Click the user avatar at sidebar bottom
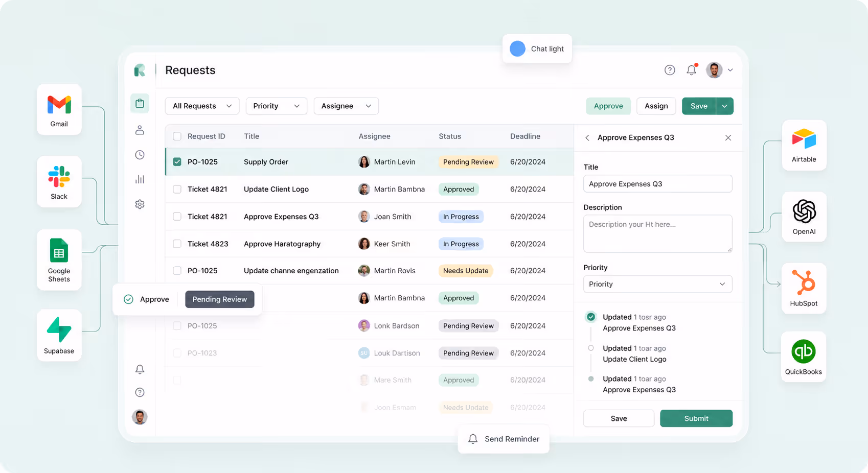Image resolution: width=868 pixels, height=473 pixels. [x=140, y=417]
